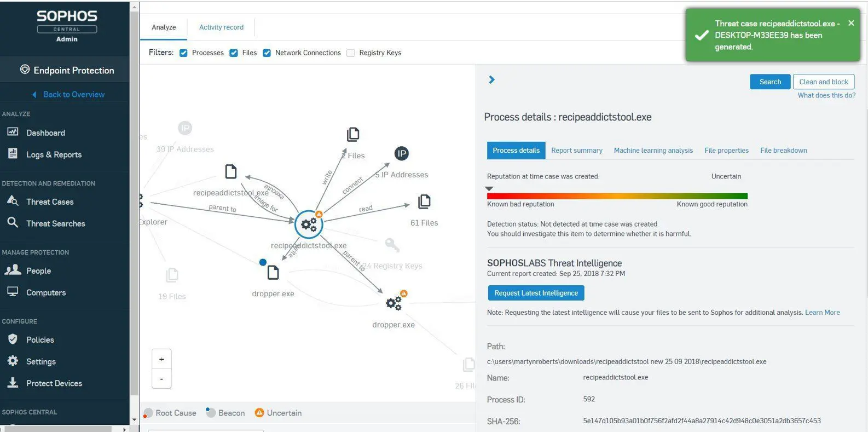The width and height of the screenshot is (868, 432).
Task: Click the blue Search button
Action: 770,82
